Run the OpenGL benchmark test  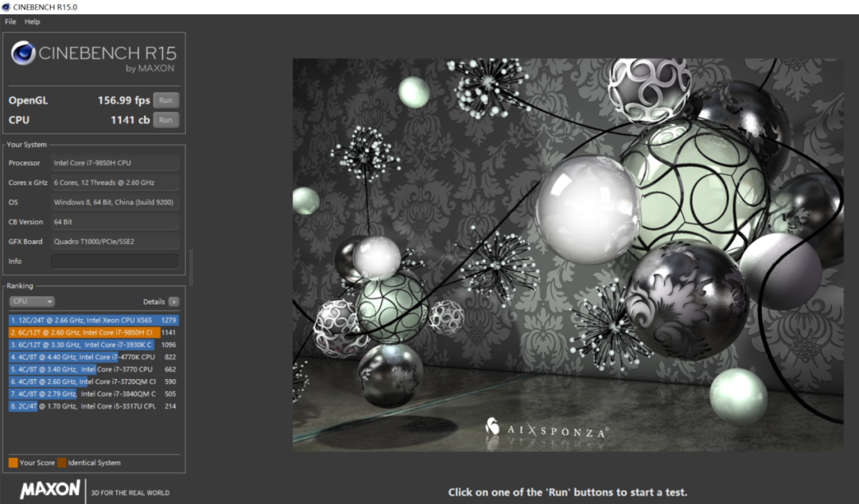166,100
